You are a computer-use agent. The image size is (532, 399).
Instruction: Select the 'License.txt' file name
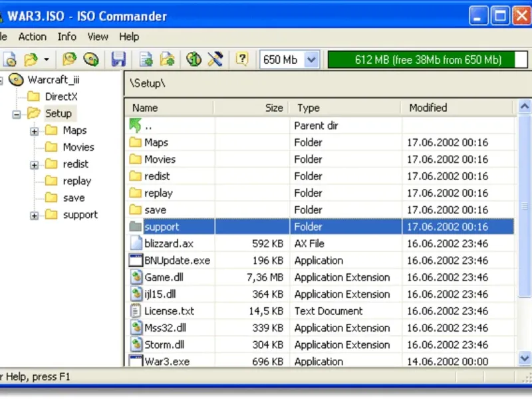[x=170, y=311]
